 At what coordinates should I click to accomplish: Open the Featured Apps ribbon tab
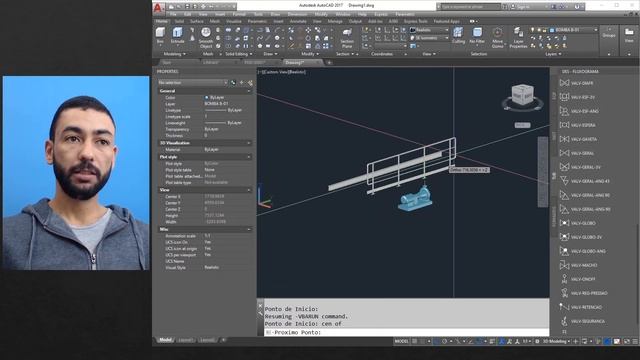click(x=447, y=21)
